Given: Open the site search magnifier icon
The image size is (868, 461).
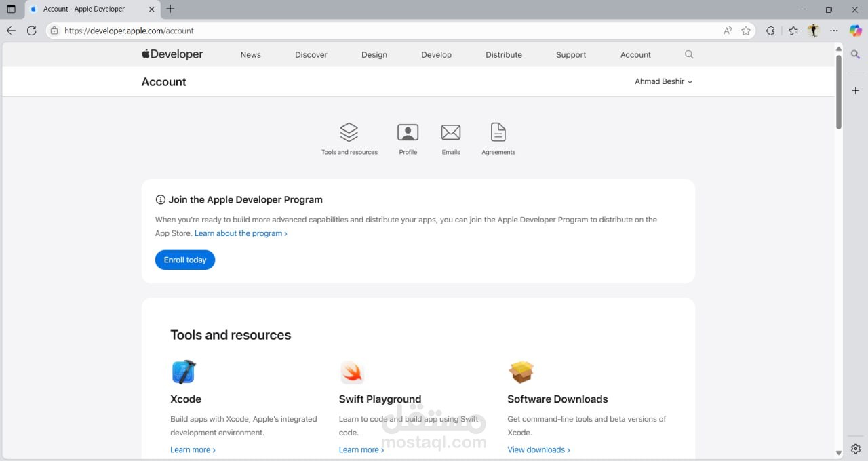Looking at the screenshot, I should click(689, 54).
